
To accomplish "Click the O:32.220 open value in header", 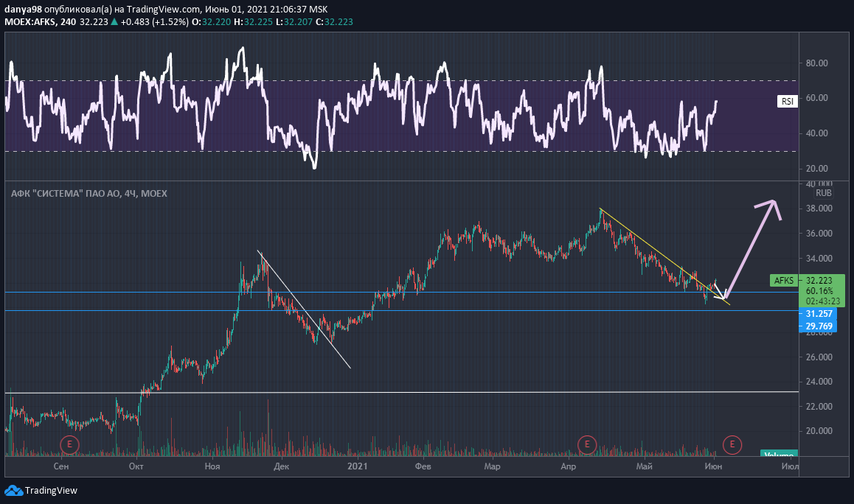I will tap(212, 22).
